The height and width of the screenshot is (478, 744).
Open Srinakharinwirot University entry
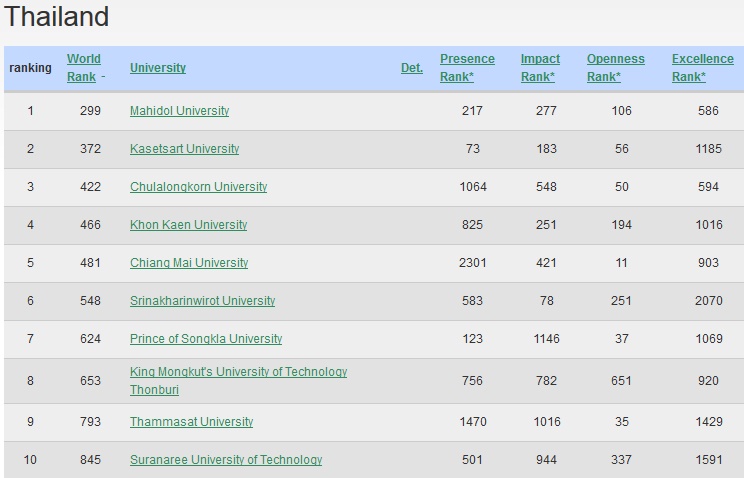click(202, 301)
